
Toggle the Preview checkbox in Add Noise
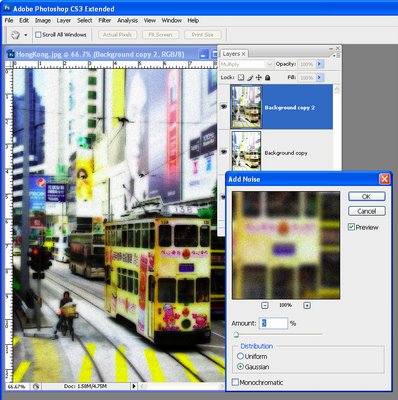pyautogui.click(x=351, y=227)
